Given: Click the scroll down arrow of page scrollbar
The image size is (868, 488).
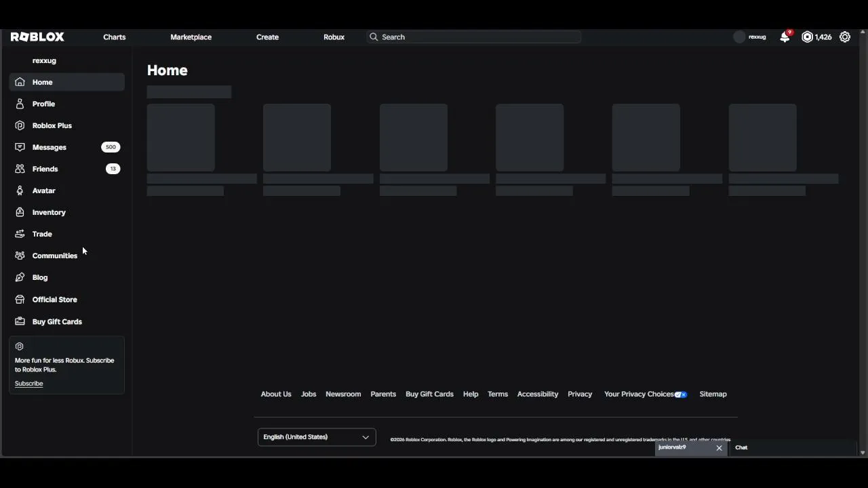Looking at the screenshot, I should 863,453.
